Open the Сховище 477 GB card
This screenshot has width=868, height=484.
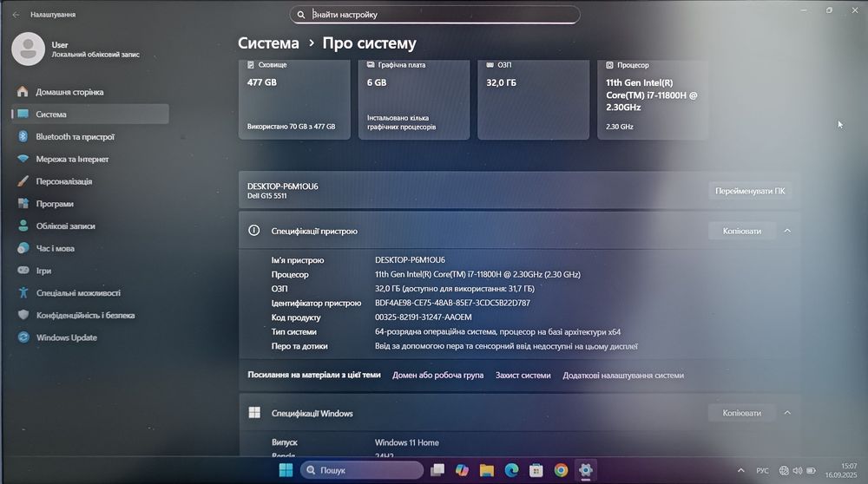[x=294, y=100]
